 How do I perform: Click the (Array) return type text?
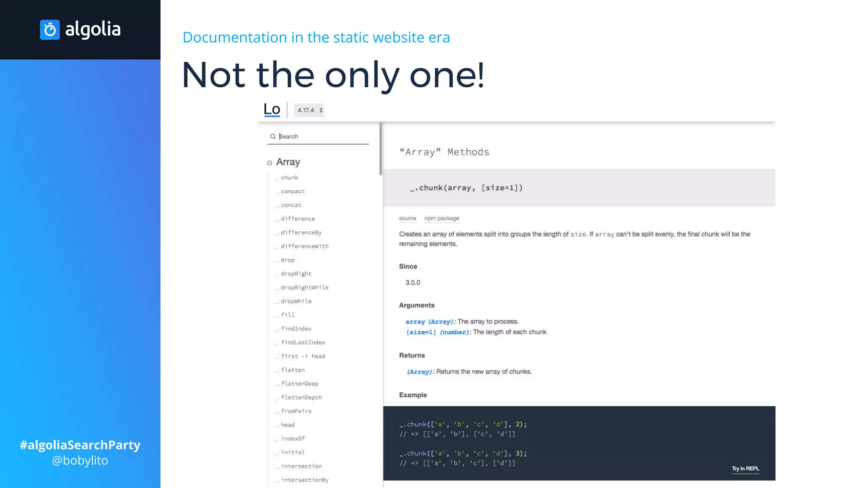tap(420, 372)
